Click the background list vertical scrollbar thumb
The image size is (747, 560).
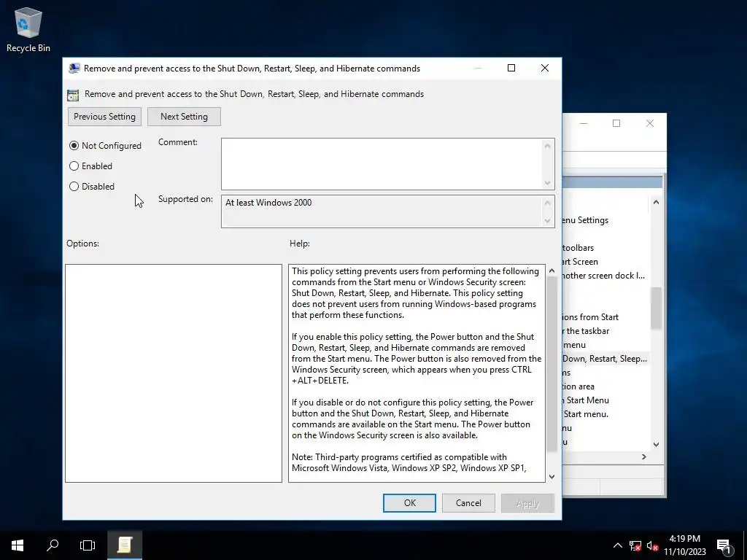point(656,308)
